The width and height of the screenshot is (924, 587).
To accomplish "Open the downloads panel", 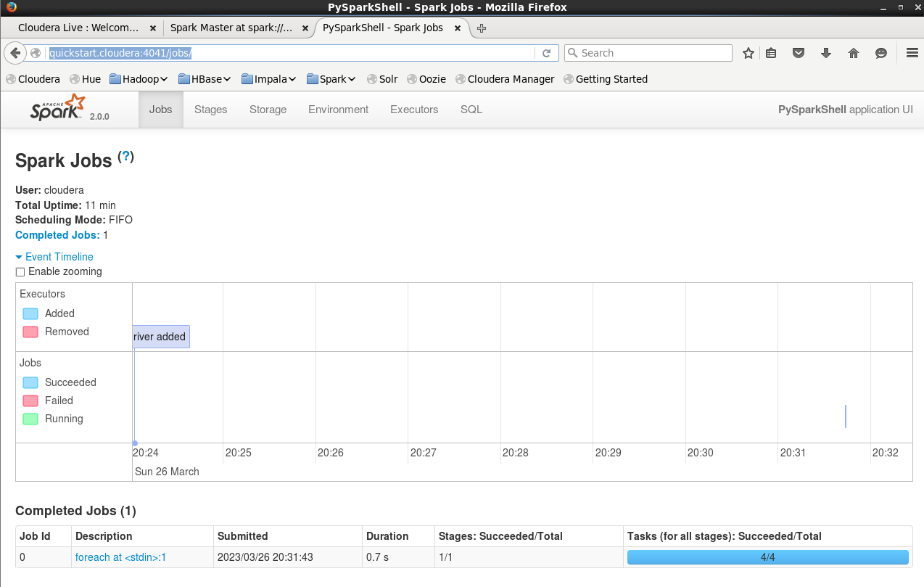I will click(x=825, y=53).
